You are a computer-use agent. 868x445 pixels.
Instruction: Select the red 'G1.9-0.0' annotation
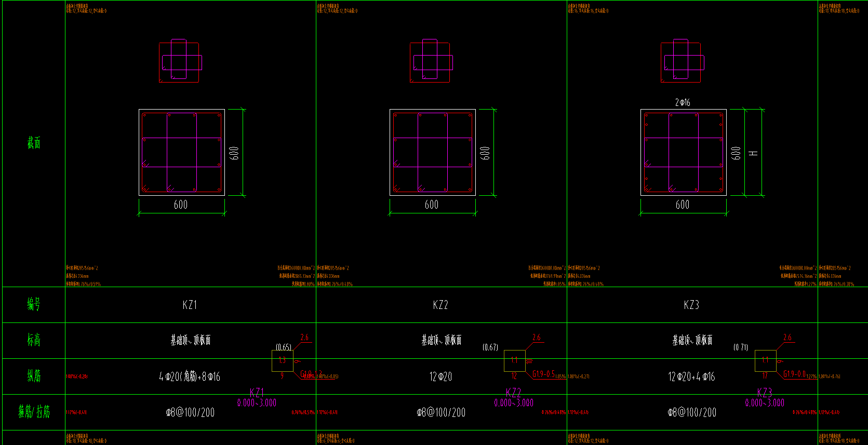[795, 374]
